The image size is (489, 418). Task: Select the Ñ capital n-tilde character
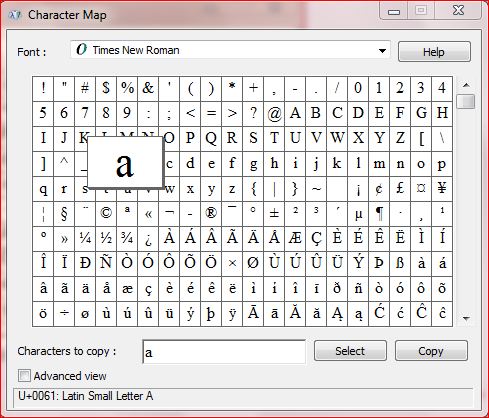tap(106, 263)
